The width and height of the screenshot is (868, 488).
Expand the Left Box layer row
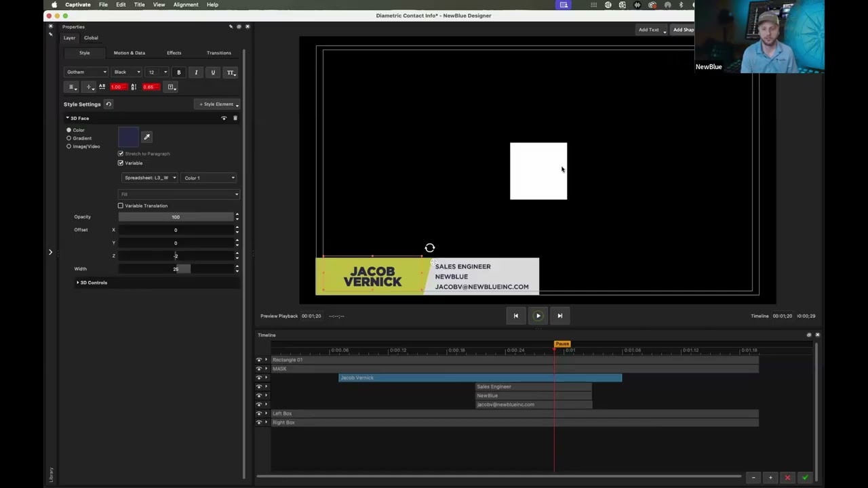[x=266, y=413]
